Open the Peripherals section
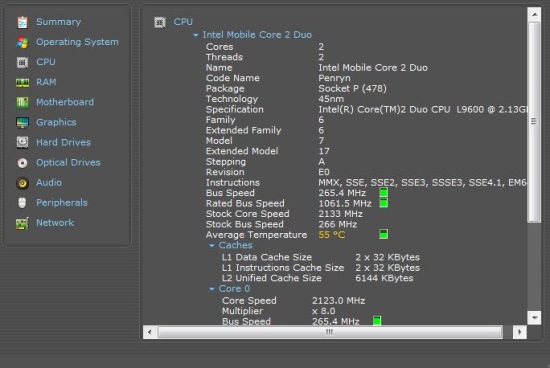Image resolution: width=550 pixels, height=368 pixels. pos(62,203)
